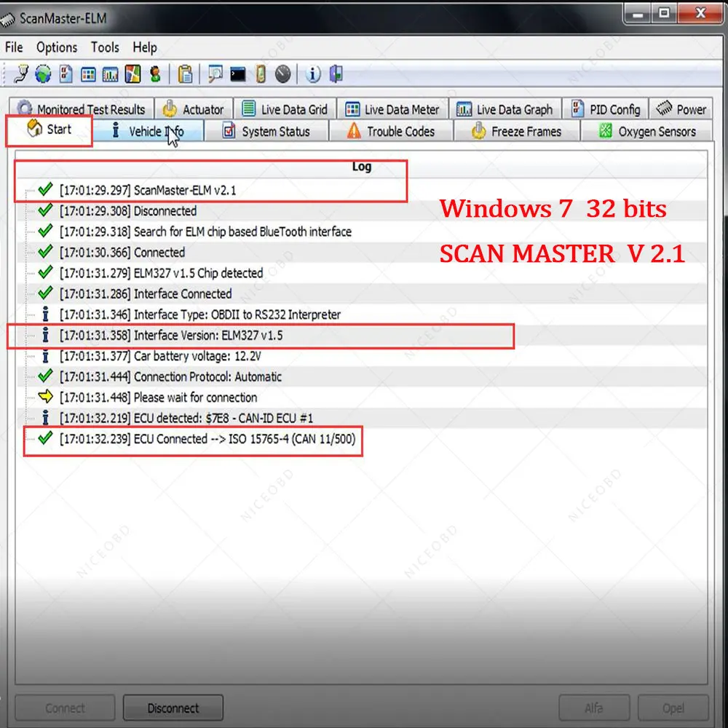Open the System Status tab
Screen dimensions: 728x728
tap(267, 131)
